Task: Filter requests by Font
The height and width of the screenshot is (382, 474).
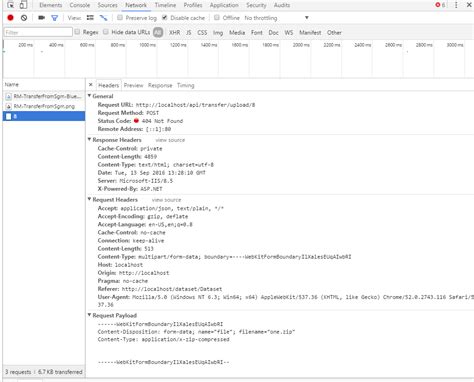Action: pyautogui.click(x=257, y=32)
